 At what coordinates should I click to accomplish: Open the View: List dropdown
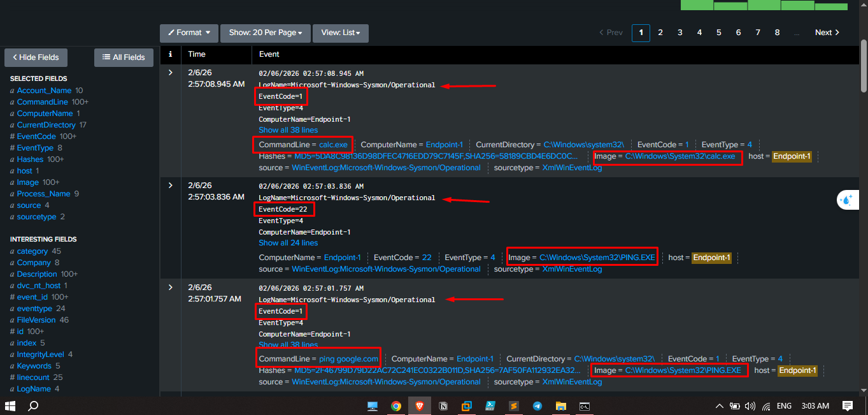[x=340, y=33]
